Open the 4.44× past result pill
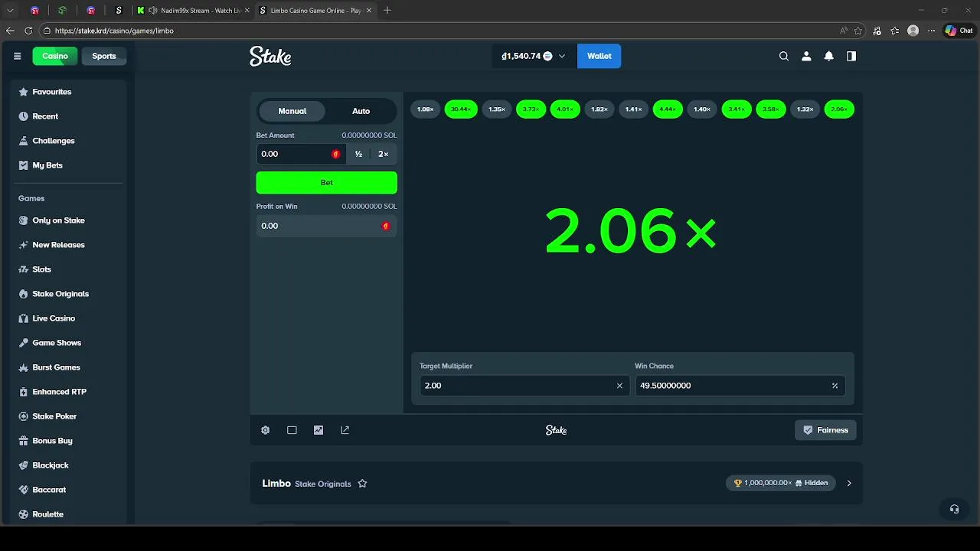This screenshot has height=551, width=980. click(668, 109)
